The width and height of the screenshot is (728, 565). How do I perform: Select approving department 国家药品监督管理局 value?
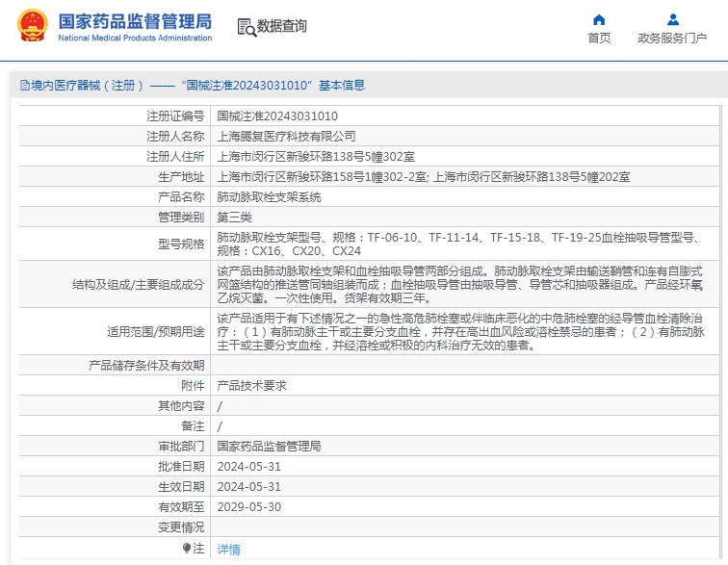tap(269, 447)
